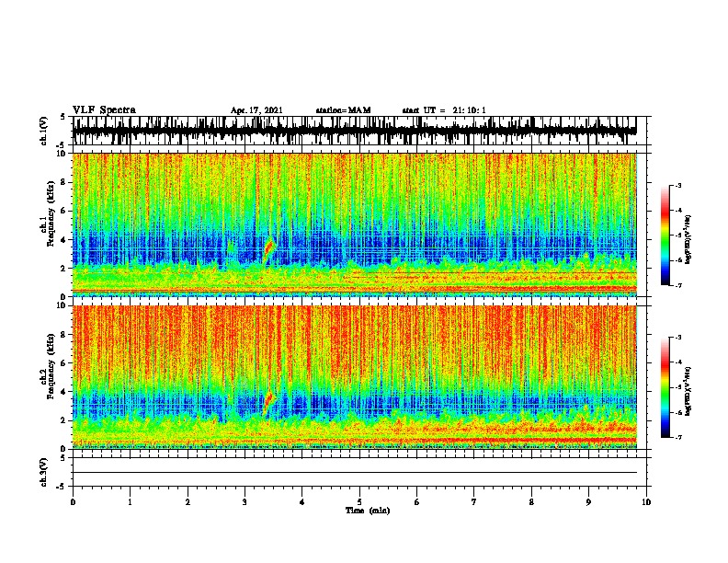Click the time axis tick label "5"
Viewport: 728px width, 563px height.
coord(359,502)
